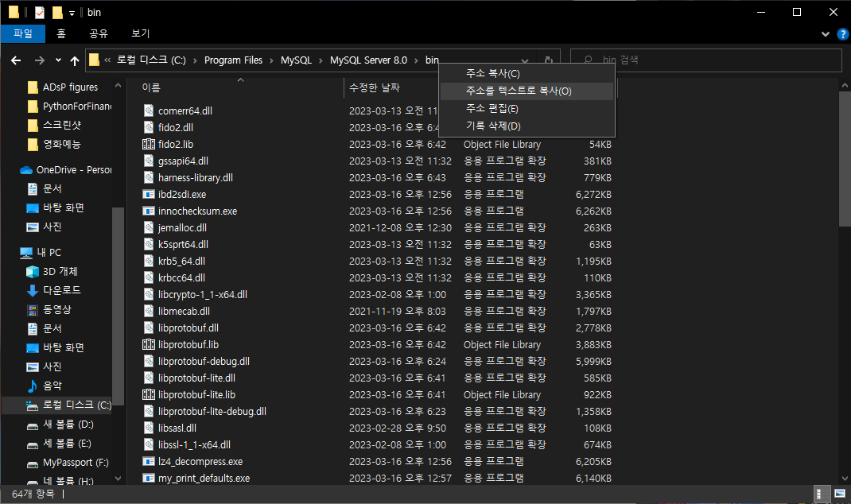Open the 3D 개체 folder icon
851x504 pixels.
[x=33, y=272]
